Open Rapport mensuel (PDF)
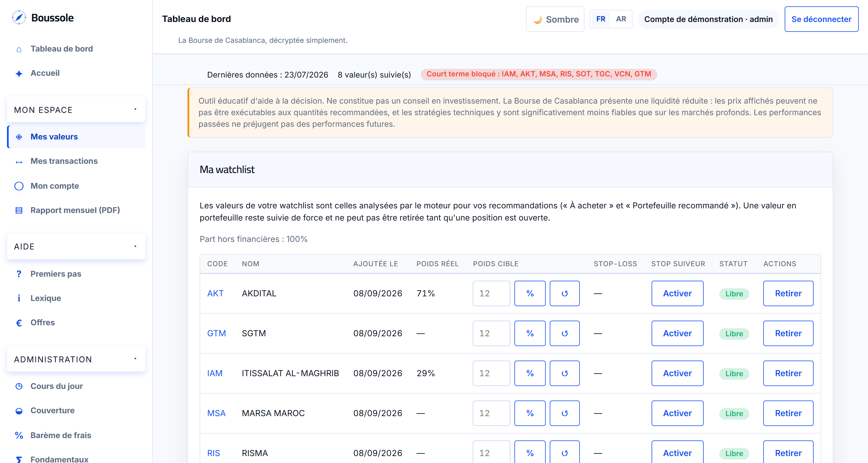Viewport: 868px width, 463px height. (x=76, y=210)
